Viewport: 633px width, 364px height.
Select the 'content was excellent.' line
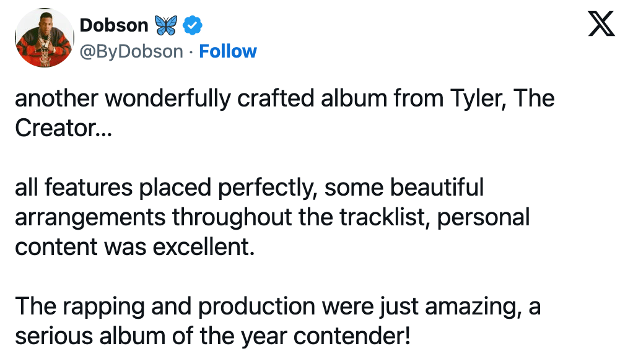click(x=135, y=247)
